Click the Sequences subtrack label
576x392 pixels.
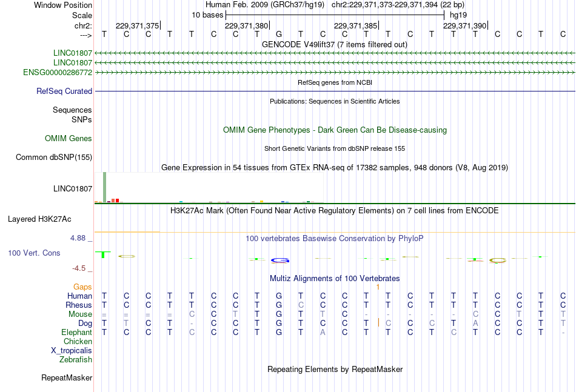(x=72, y=110)
